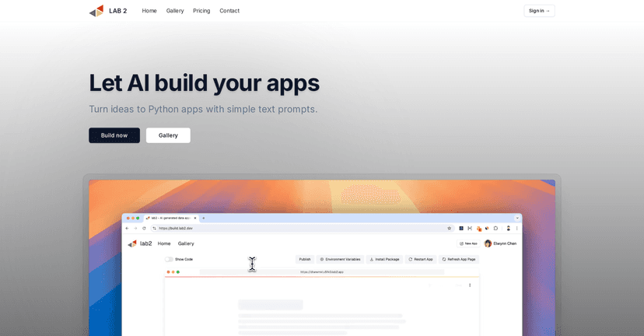This screenshot has height=336, width=644.
Task: Expand the browser tab list chevron
Action: pyautogui.click(x=517, y=218)
